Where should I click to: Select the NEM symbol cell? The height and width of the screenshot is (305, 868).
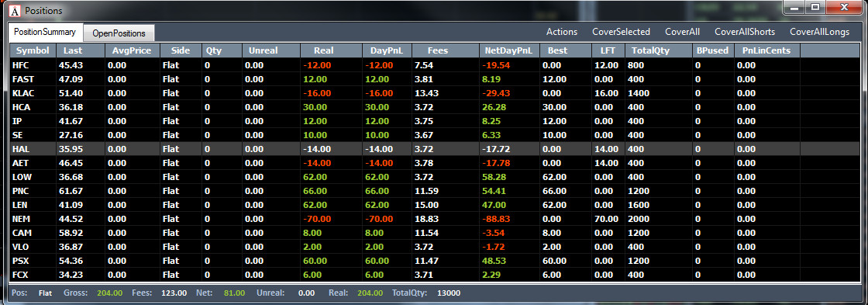(33, 219)
